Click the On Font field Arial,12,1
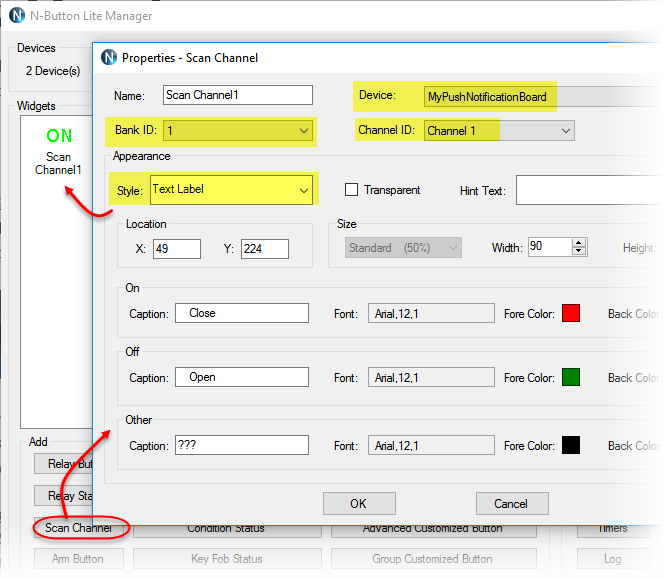 point(431,313)
